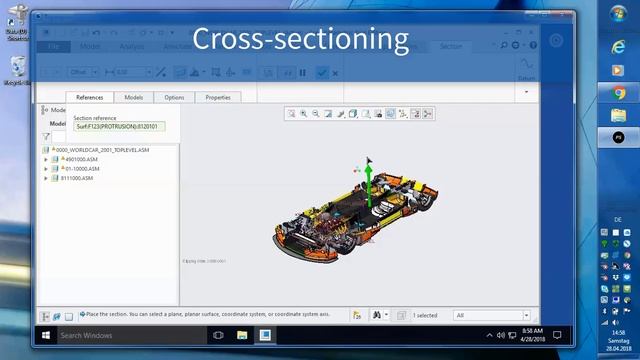
Task: Show hidden tray icons chevron
Action: [x=489, y=336]
